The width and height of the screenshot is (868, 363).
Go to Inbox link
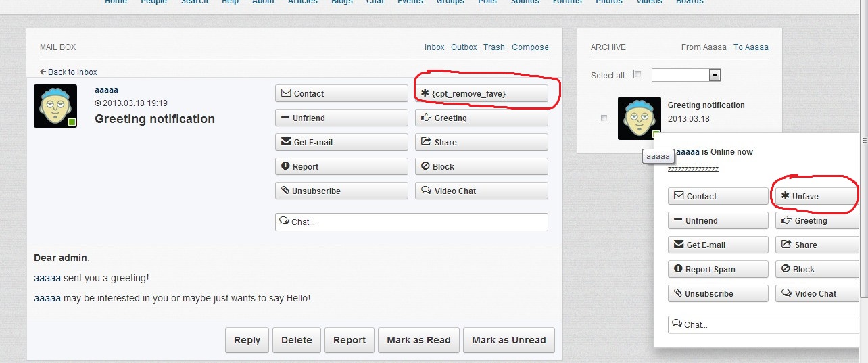[x=435, y=47]
